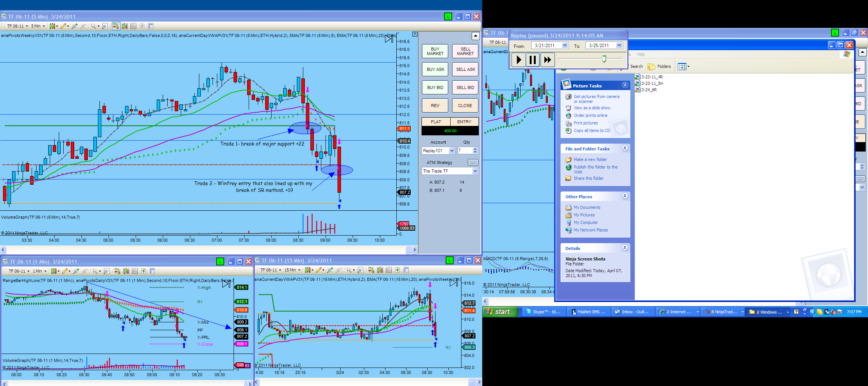Click the BUY MARKET button
The image size is (868, 386).
[x=435, y=51]
